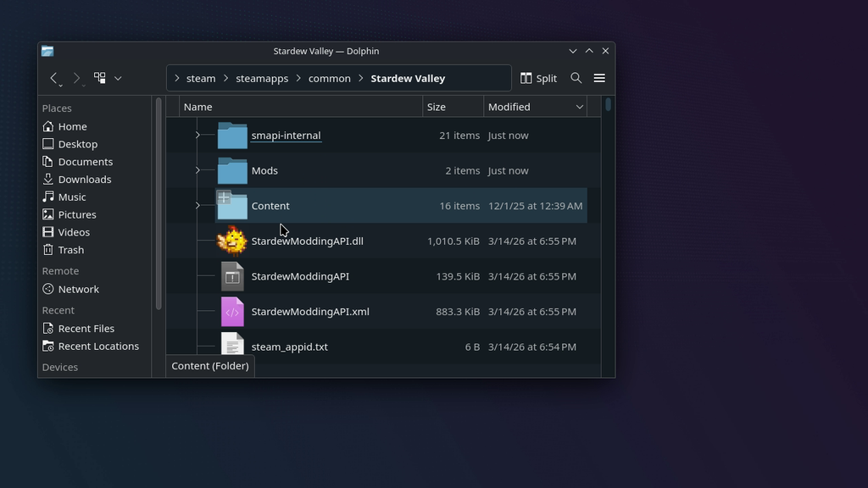868x488 pixels.
Task: Click StardewModdingAPI.dll file name
Action: [307, 241]
